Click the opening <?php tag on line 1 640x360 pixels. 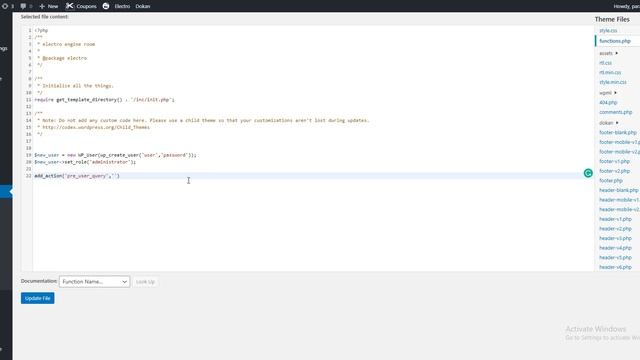[x=41, y=30]
